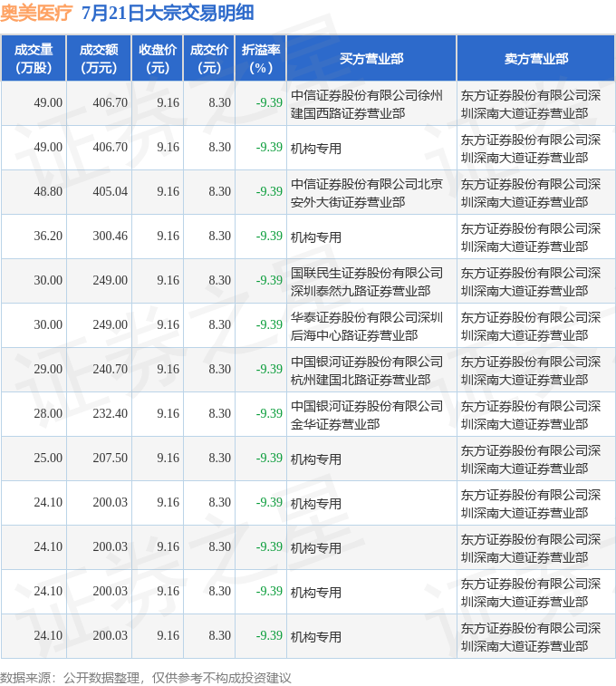The width and height of the screenshot is (616, 686).
Task: Click the 数据来源 disclaimer footer text
Action: [x=146, y=678]
